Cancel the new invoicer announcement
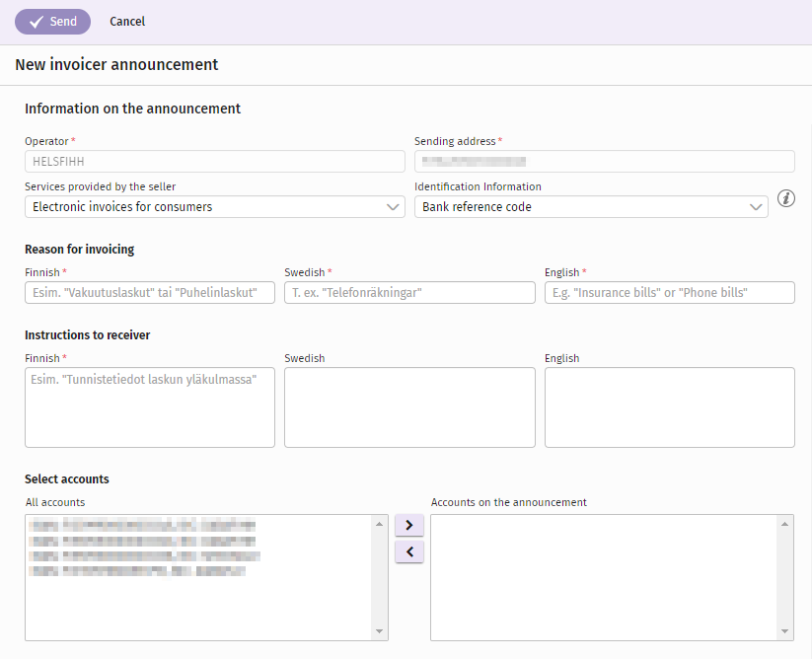 pos(127,22)
